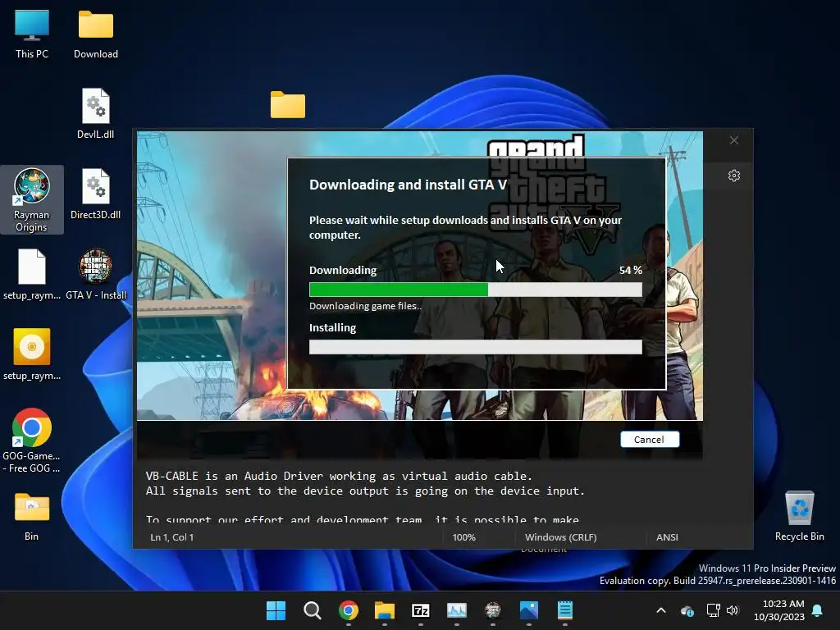Open This PC desktop icon
Image resolution: width=840 pixels, height=630 pixels.
coord(32,34)
